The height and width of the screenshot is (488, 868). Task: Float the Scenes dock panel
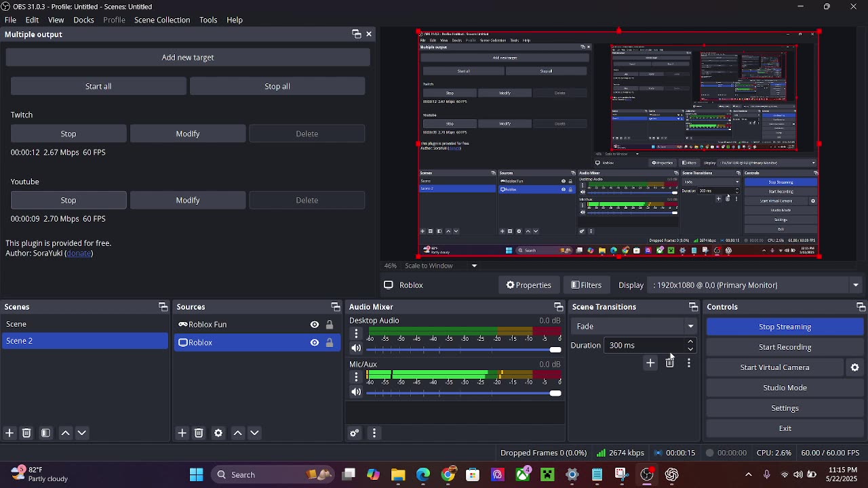[163, 307]
